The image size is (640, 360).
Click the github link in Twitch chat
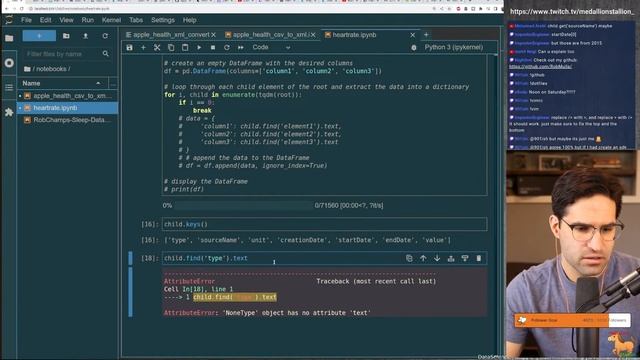[540, 66]
